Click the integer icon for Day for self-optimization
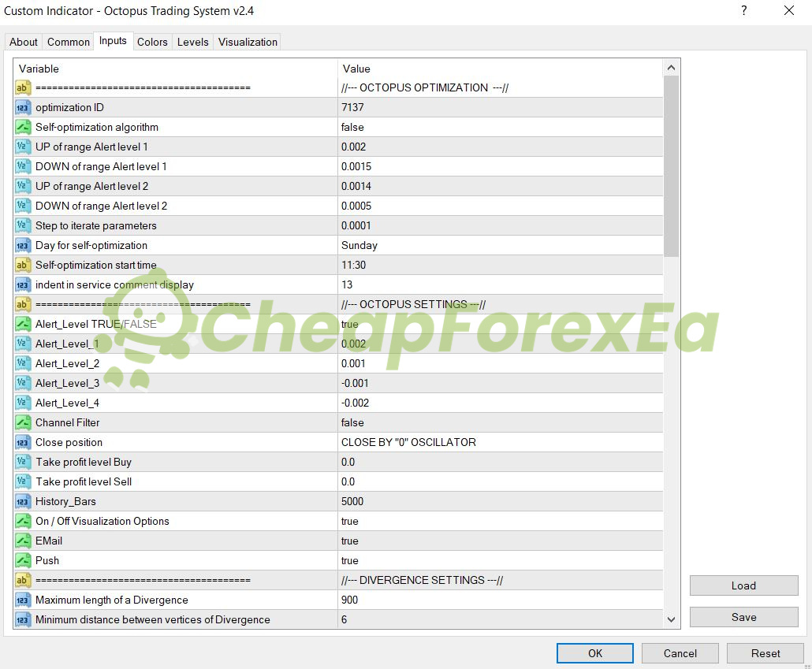 click(x=23, y=245)
